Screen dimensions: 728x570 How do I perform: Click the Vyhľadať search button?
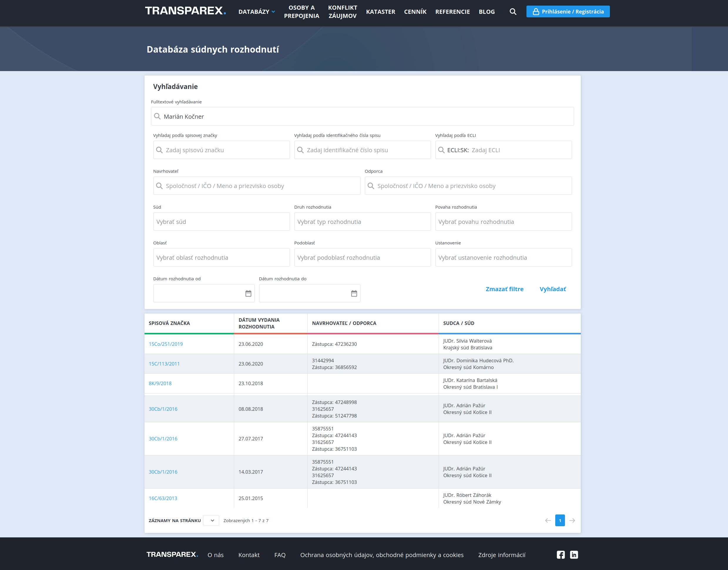point(553,289)
